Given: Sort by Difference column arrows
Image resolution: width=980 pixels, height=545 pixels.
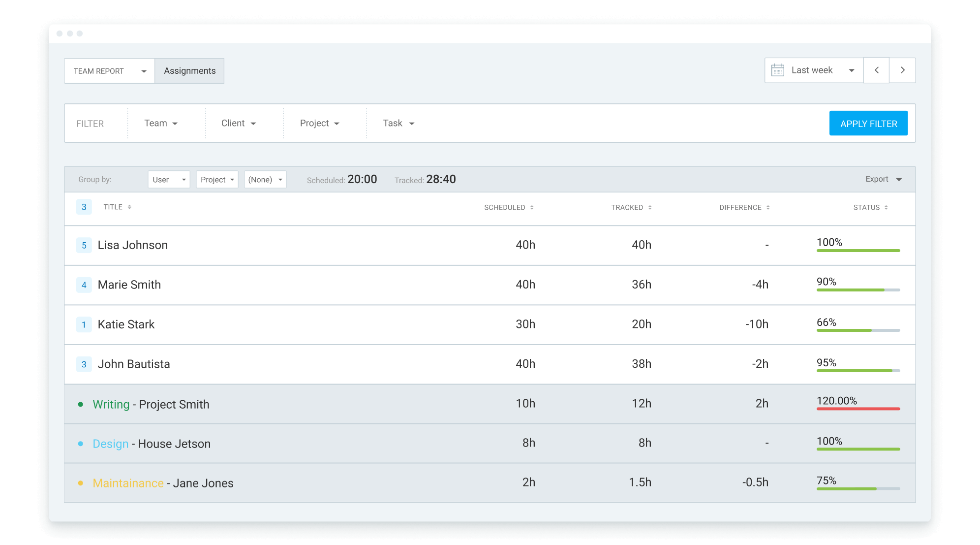Looking at the screenshot, I should [768, 208].
